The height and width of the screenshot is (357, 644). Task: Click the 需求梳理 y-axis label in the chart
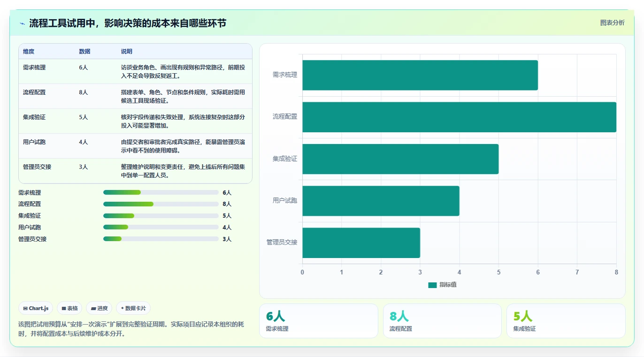[285, 75]
